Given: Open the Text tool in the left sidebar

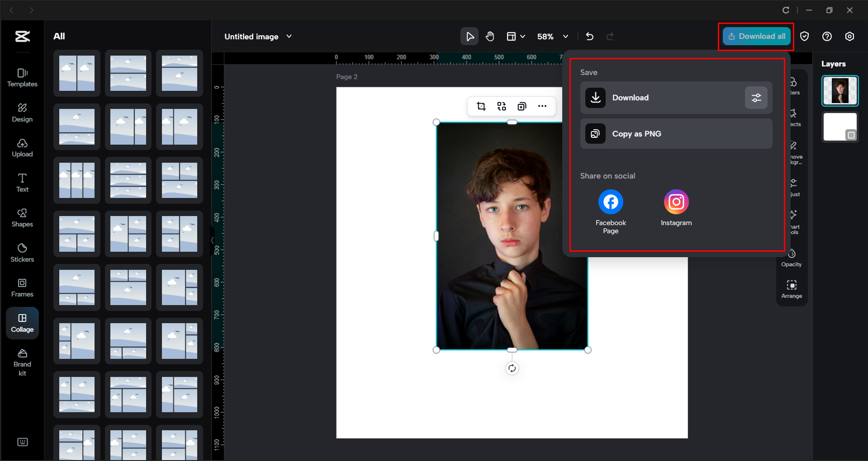Looking at the screenshot, I should tap(22, 182).
